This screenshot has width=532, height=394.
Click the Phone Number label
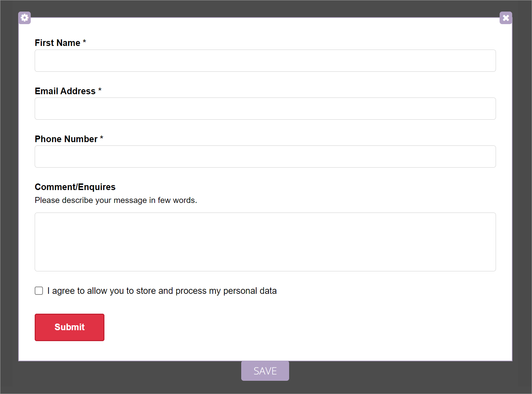click(66, 139)
